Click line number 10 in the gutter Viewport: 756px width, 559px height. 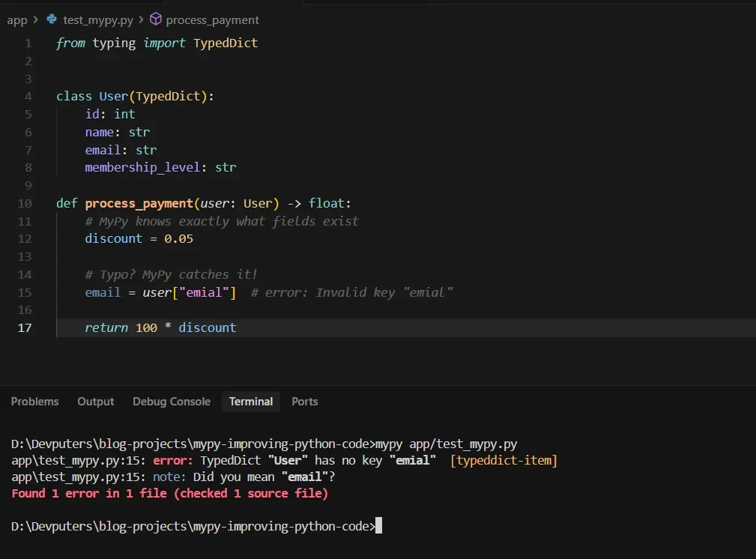[x=25, y=204]
